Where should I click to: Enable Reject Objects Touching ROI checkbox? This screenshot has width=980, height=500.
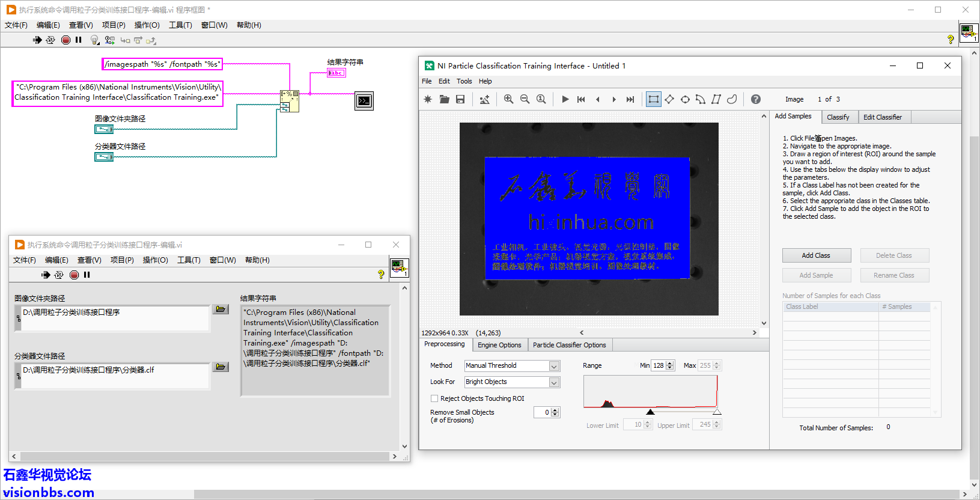[434, 398]
